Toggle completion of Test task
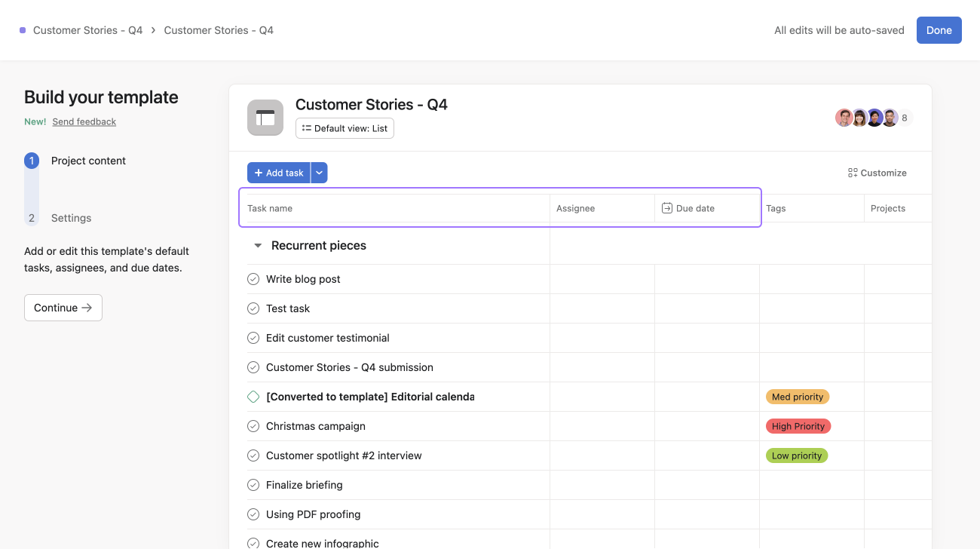The image size is (980, 549). pos(253,308)
